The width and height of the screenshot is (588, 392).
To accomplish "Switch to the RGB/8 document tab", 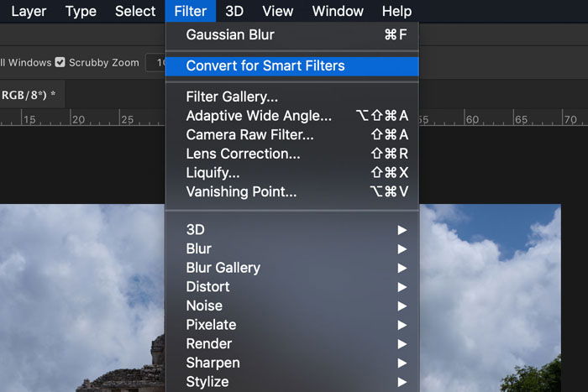I will click(x=29, y=95).
